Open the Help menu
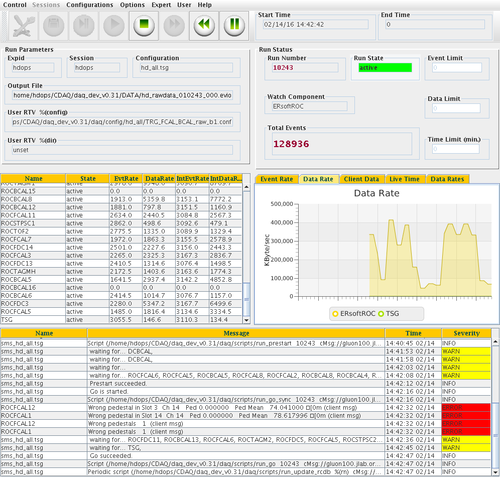Image resolution: width=500 pixels, height=477 pixels. click(x=204, y=5)
